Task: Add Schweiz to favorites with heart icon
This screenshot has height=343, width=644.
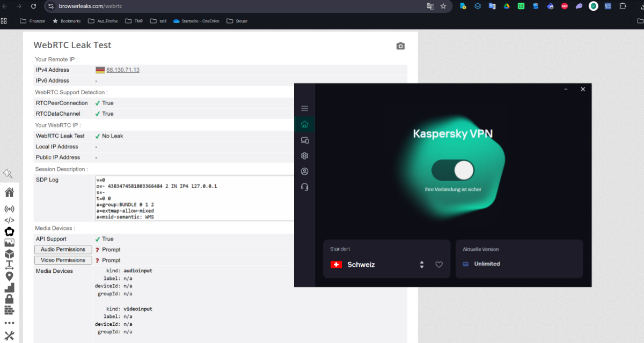Action: coord(439,264)
